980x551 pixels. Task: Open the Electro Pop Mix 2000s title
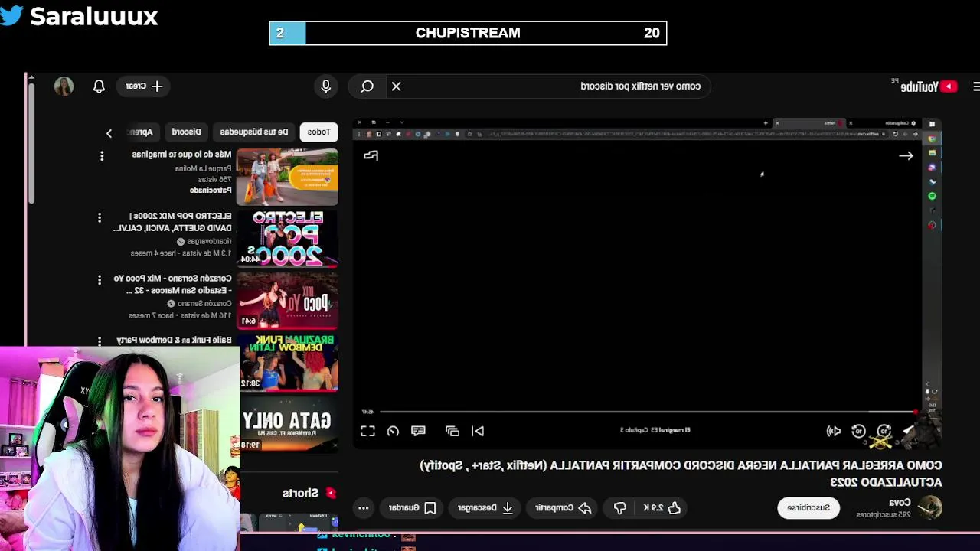(172, 222)
